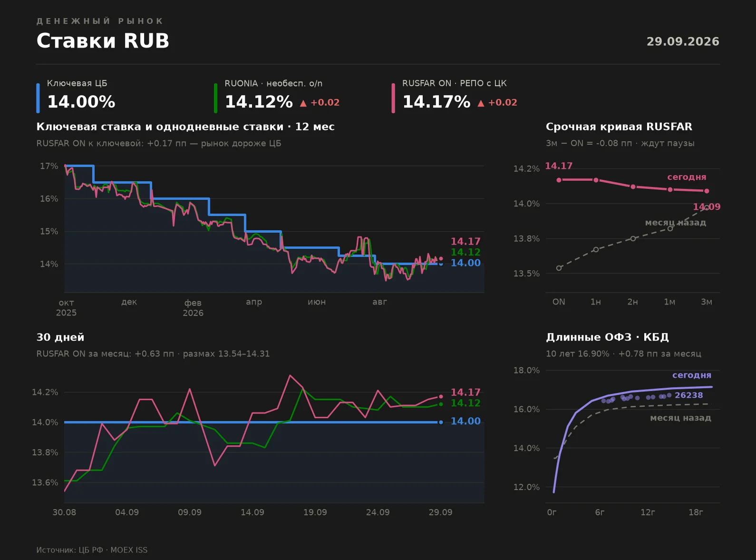756x560 pixels.
Task: Click the blue 'Ключевая ЦБ' color bar
Action: [x=38, y=98]
